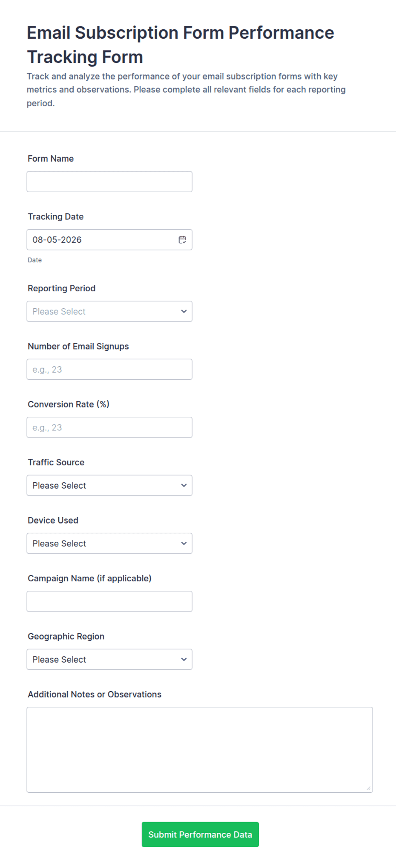The height and width of the screenshot is (868, 396).
Task: Open the Tracking Date calendar picker icon
Action: (182, 240)
